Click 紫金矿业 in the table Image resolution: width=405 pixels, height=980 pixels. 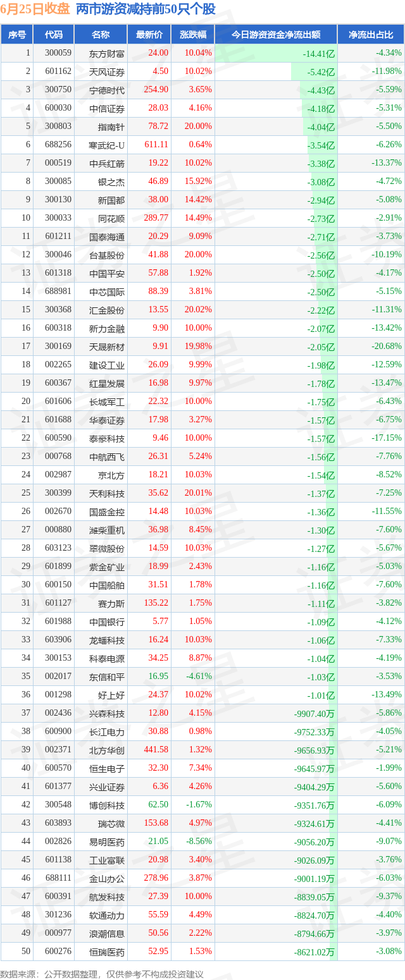[x=107, y=567]
